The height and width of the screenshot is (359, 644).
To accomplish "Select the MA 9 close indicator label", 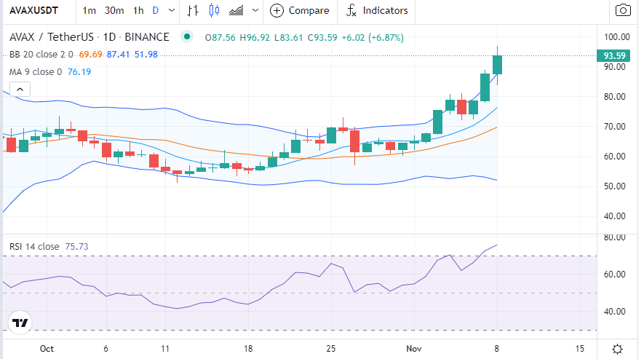I will [36, 72].
